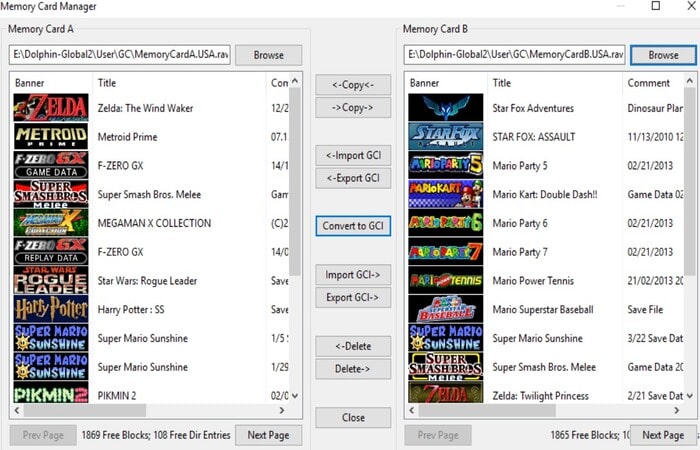Click Card A vertical scrollbar down arrow
This screenshot has height=450, width=700.
(295, 396)
